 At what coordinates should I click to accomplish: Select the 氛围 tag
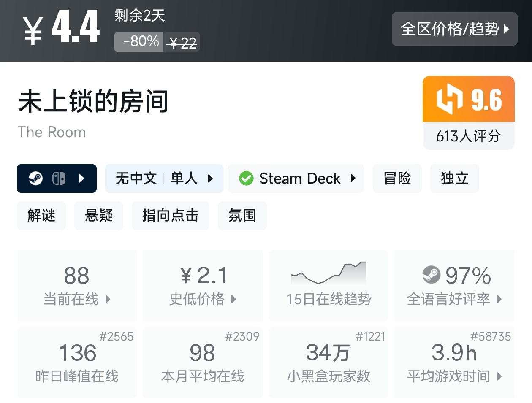click(242, 216)
